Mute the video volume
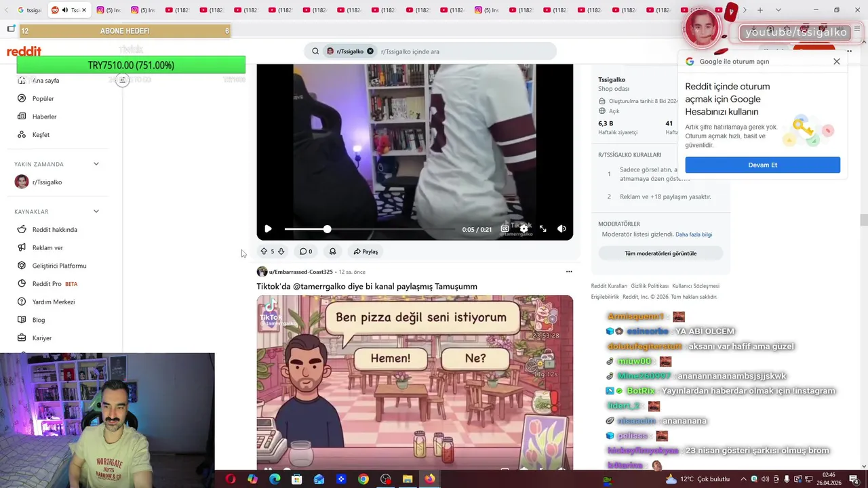The image size is (868, 488). tap(561, 229)
